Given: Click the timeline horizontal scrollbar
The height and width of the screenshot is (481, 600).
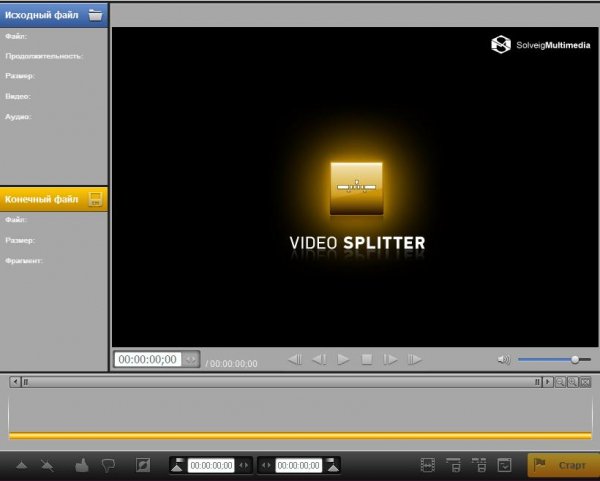Looking at the screenshot, I should point(281,382).
